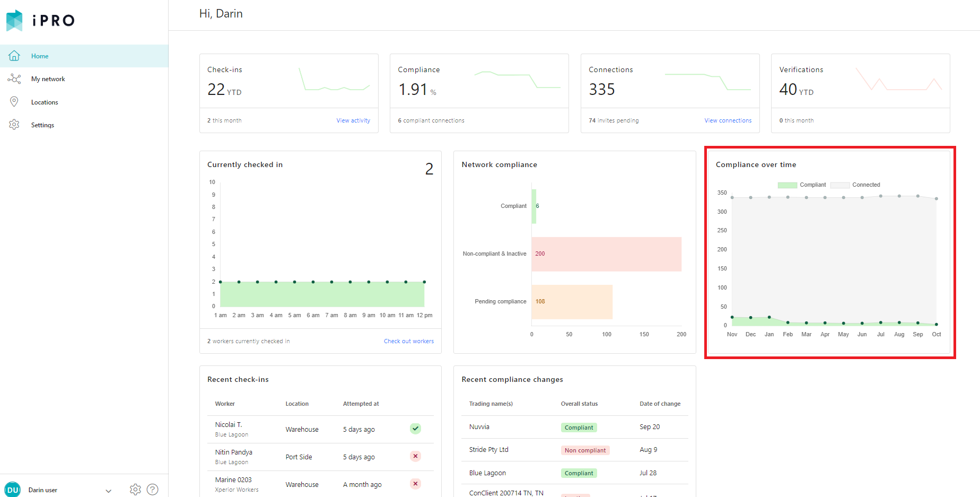Viewport: 980px width, 497px height.
Task: Click the 6 compliant connections text
Action: coord(431,121)
